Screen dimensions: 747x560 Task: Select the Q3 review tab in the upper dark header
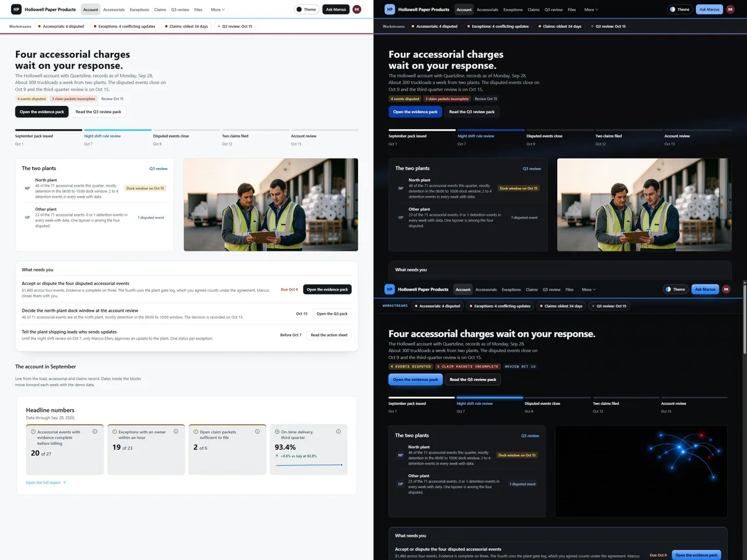coord(553,9)
